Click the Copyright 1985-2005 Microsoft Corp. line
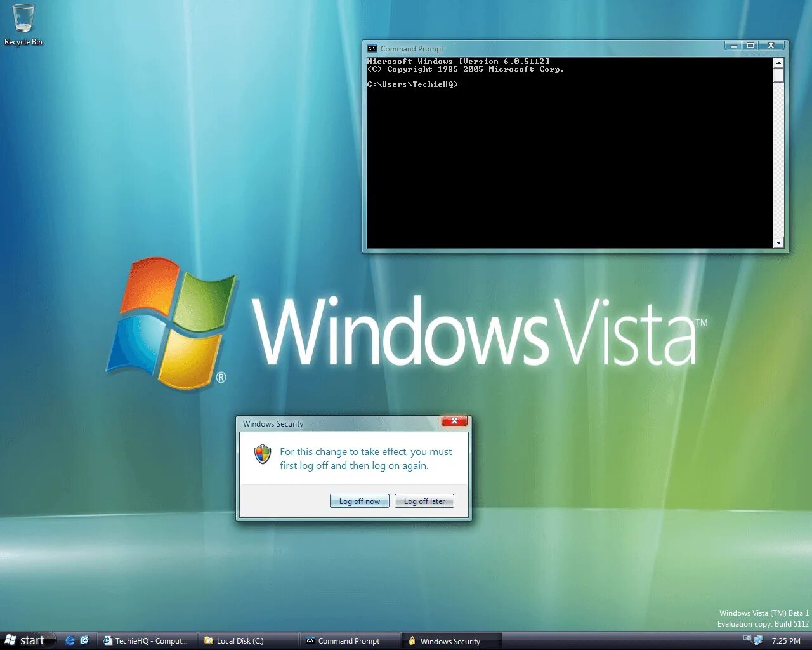The width and height of the screenshot is (812, 650). click(466, 69)
